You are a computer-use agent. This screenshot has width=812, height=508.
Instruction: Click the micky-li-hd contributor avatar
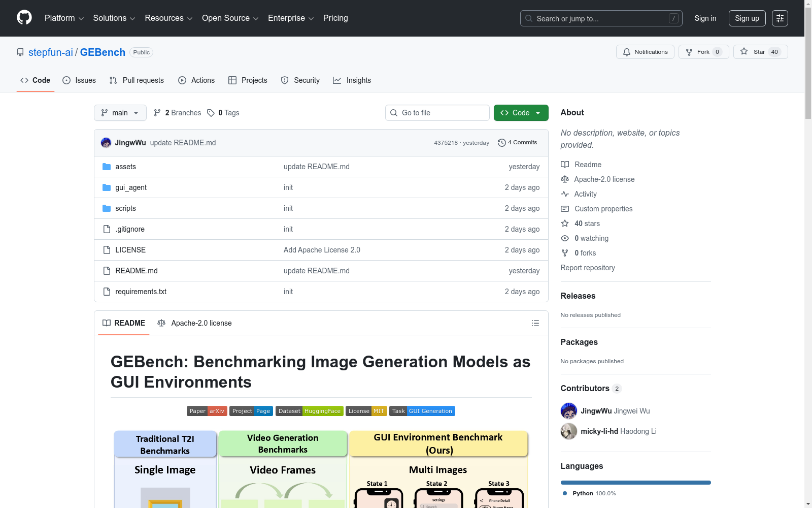[x=569, y=431]
